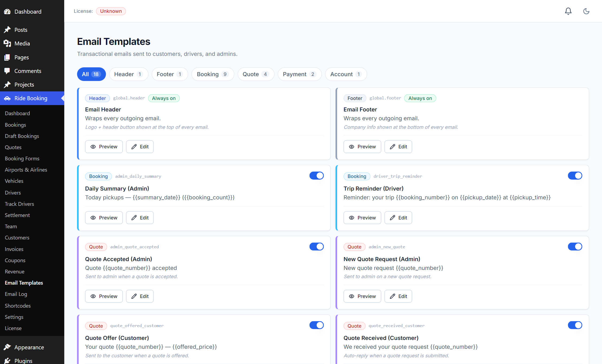This screenshot has height=364, width=602.
Task: Click the Ride Booking car icon
Action: [x=7, y=98]
